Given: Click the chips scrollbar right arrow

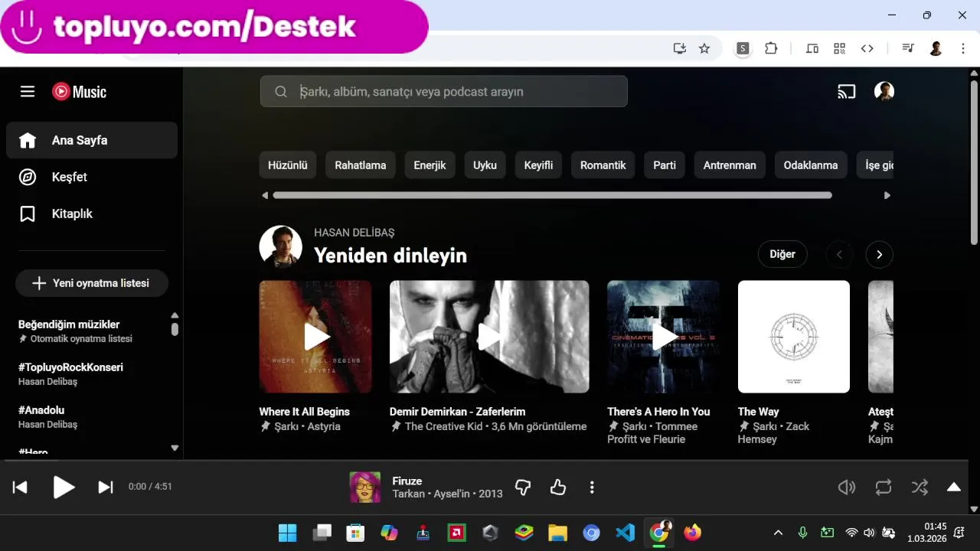Looking at the screenshot, I should (887, 195).
